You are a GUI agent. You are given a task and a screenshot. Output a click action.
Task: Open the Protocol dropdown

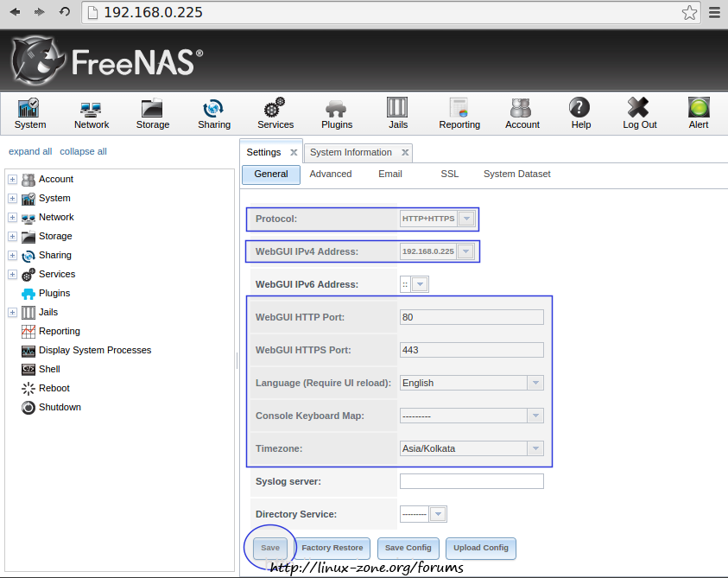pyautogui.click(x=466, y=219)
